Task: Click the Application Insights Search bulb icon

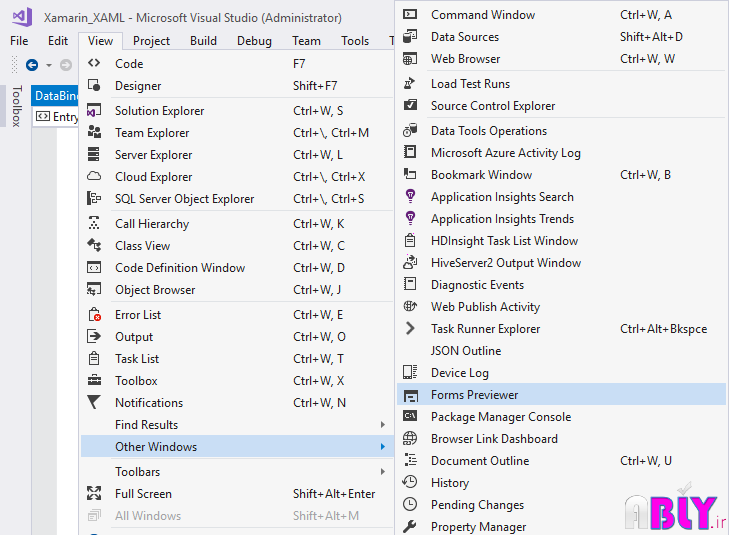Action: coord(410,196)
